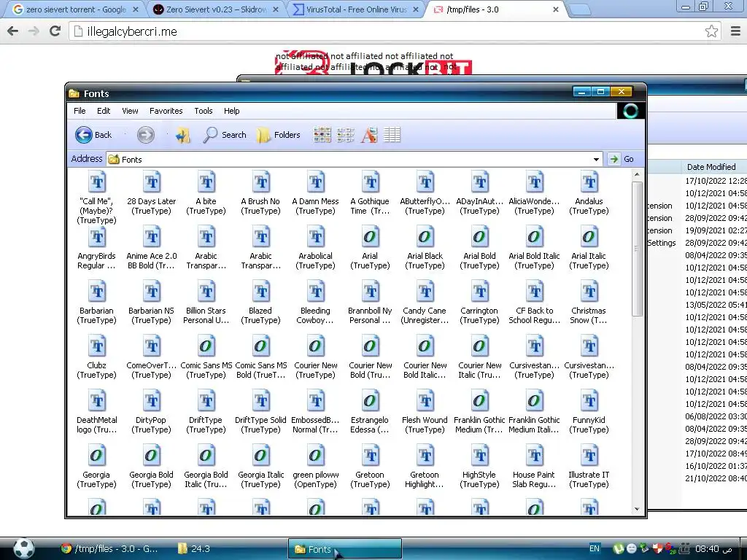
Task: Show the Folders pane
Action: tap(278, 135)
